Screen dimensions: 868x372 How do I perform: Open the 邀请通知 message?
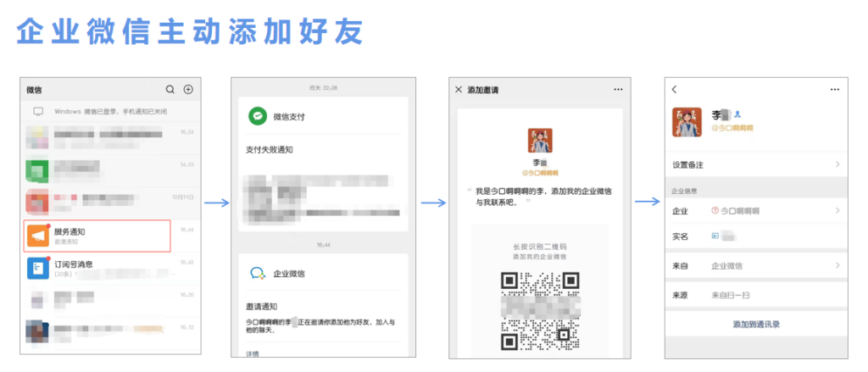click(323, 305)
